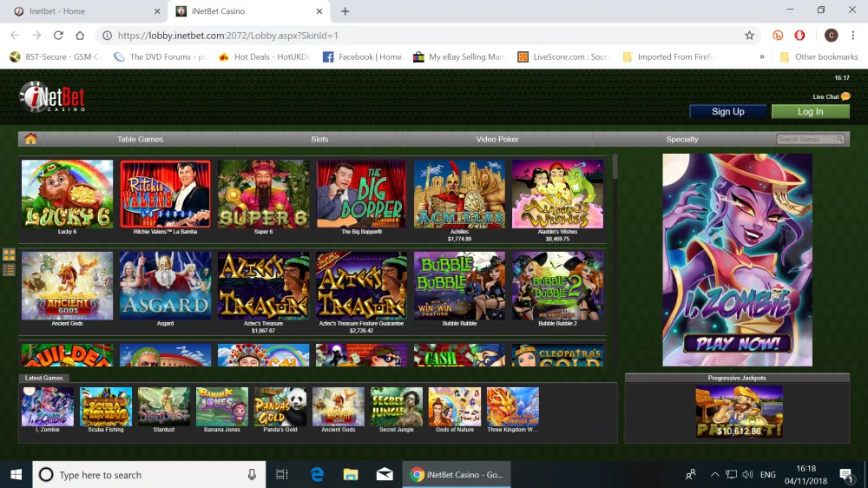This screenshot has height=488, width=868.
Task: Expand more bookmarks chevron
Action: coord(762,56)
